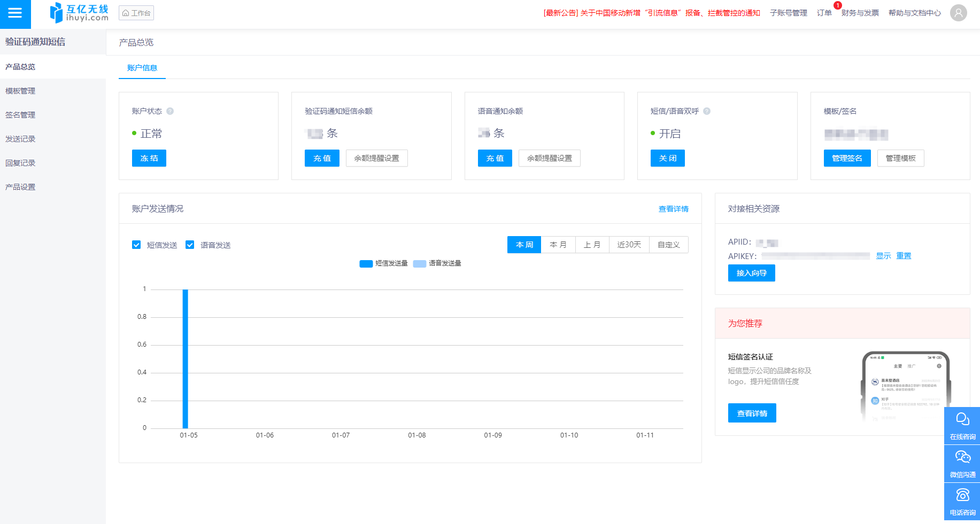The image size is (980, 524).
Task: Click the blue bar for 01-05
Action: click(186, 358)
